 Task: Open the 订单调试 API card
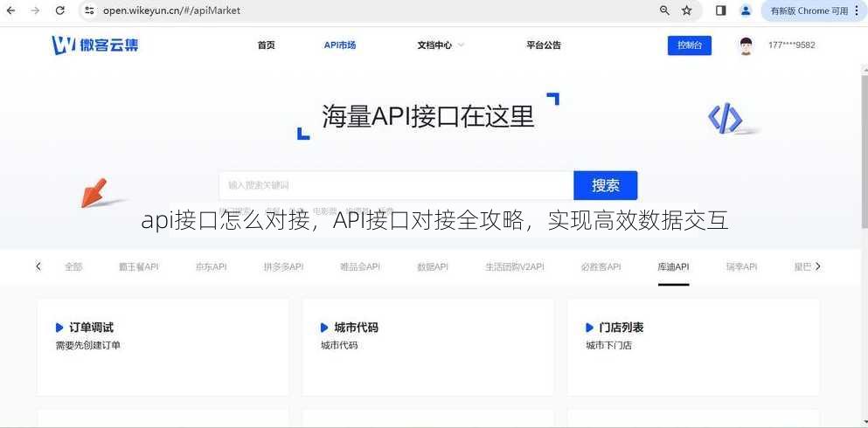tap(163, 348)
